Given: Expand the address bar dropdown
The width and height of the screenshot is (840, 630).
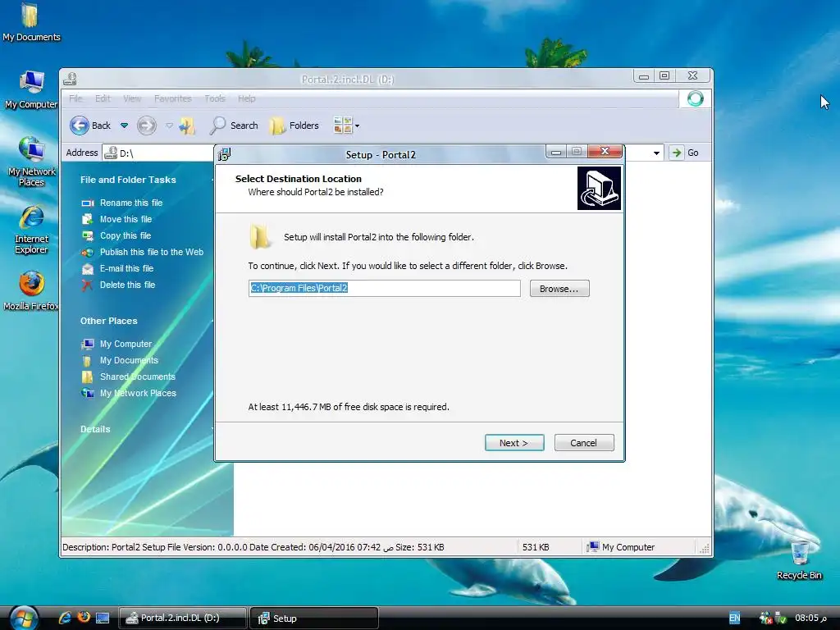Looking at the screenshot, I should pos(656,153).
